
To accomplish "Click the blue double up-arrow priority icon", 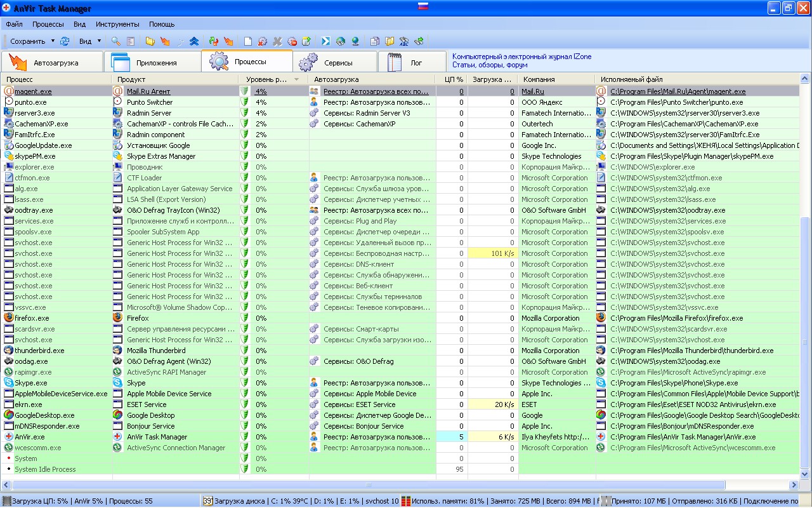I will coord(194,41).
